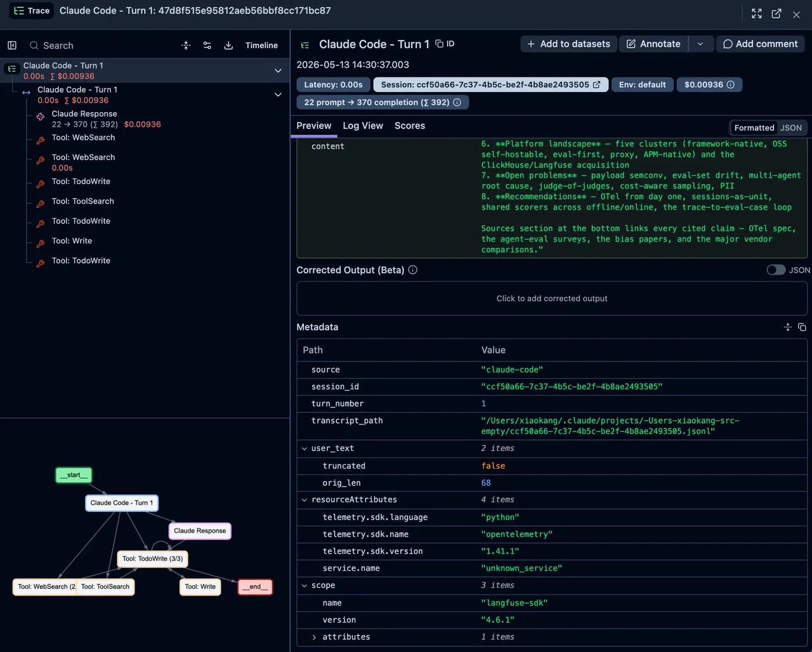This screenshot has width=812, height=652.
Task: Click the Search field in tree panel
Action: [x=101, y=46]
